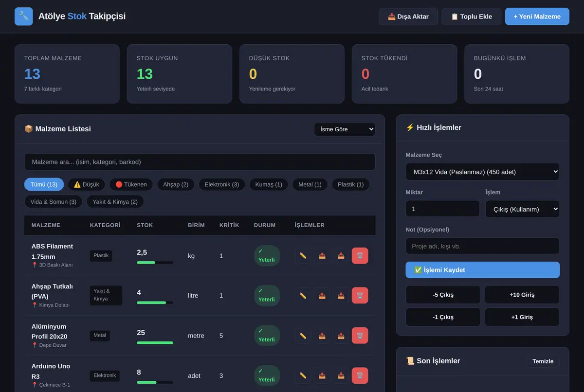
Task: Click the outbox tray icon for Arduino Uno
Action: (322, 375)
